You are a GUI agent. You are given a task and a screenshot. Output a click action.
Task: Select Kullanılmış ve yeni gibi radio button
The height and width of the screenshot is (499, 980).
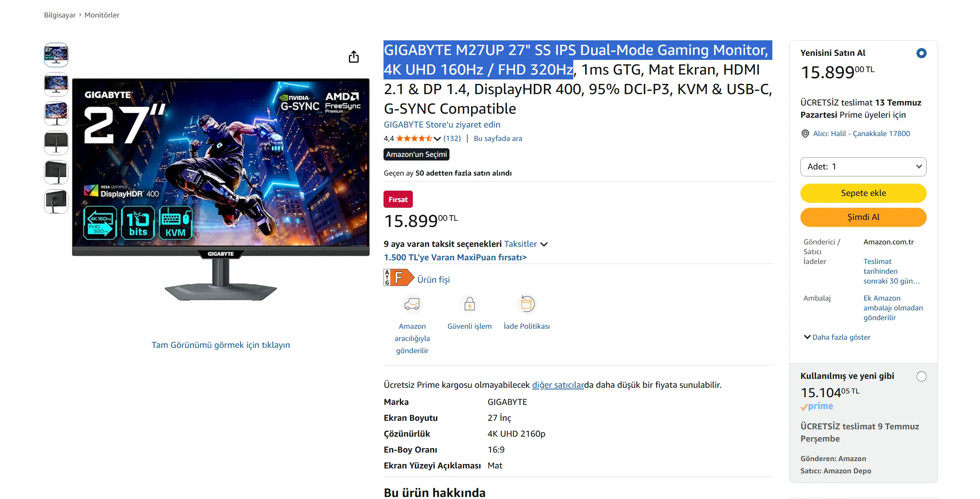click(921, 376)
